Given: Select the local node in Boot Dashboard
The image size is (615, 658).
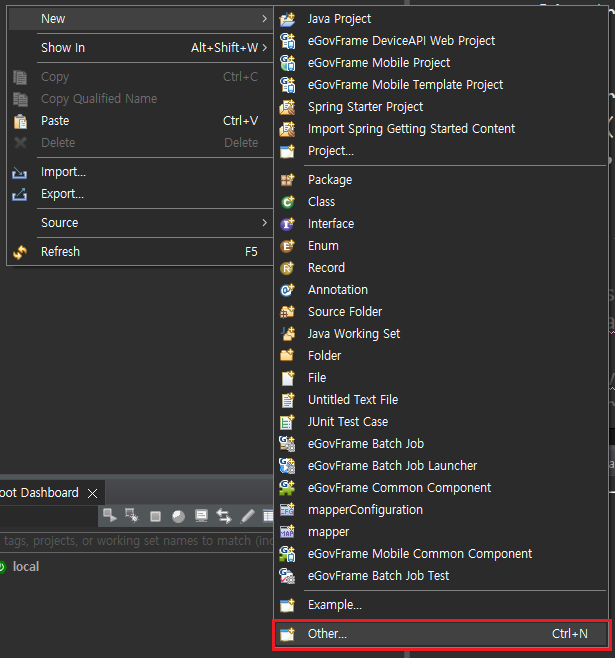Looking at the screenshot, I should tap(26, 567).
